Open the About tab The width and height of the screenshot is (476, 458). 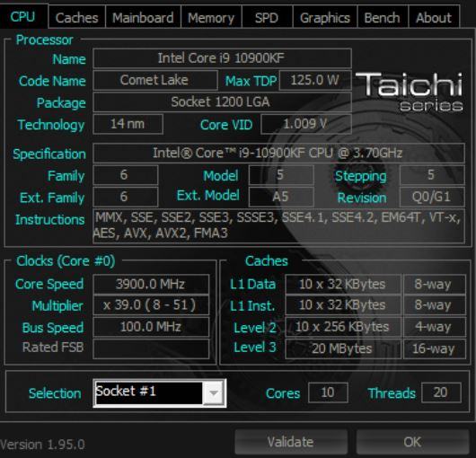(x=434, y=17)
